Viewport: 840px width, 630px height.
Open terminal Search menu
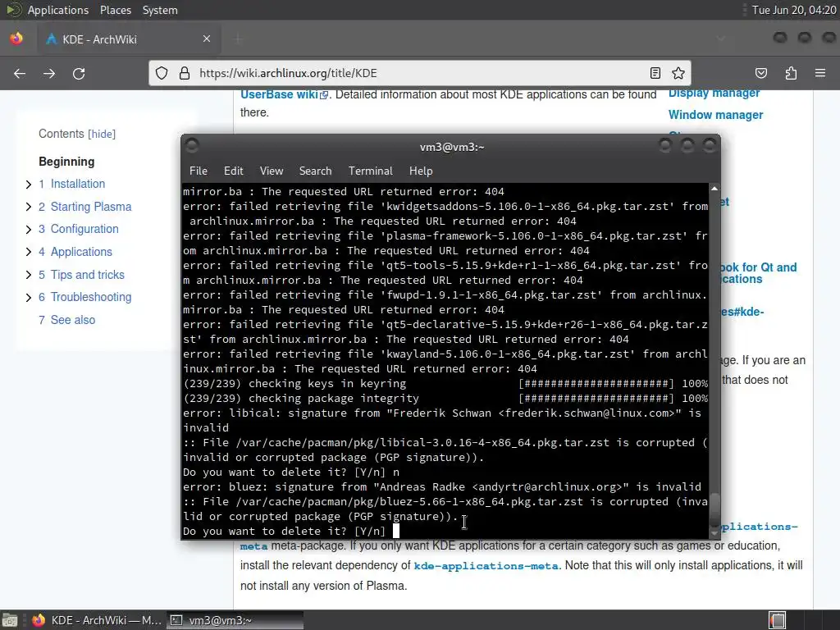click(315, 171)
